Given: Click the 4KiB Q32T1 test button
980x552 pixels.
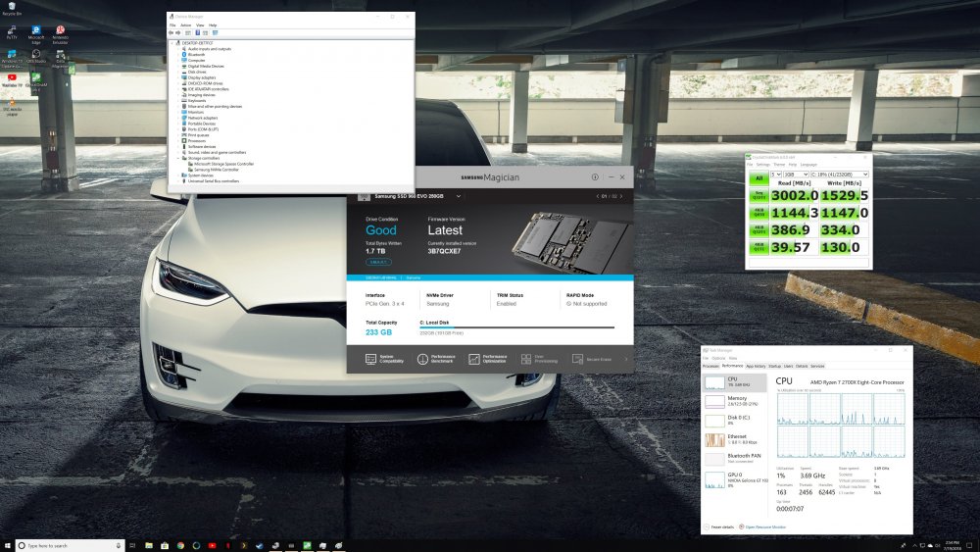Looking at the screenshot, I should (x=759, y=230).
